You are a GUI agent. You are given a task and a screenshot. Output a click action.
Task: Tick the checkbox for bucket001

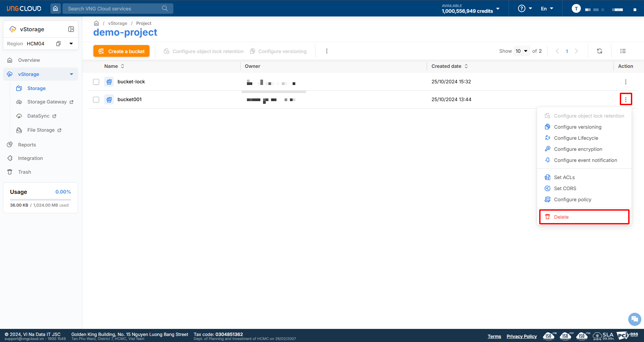pyautogui.click(x=96, y=99)
